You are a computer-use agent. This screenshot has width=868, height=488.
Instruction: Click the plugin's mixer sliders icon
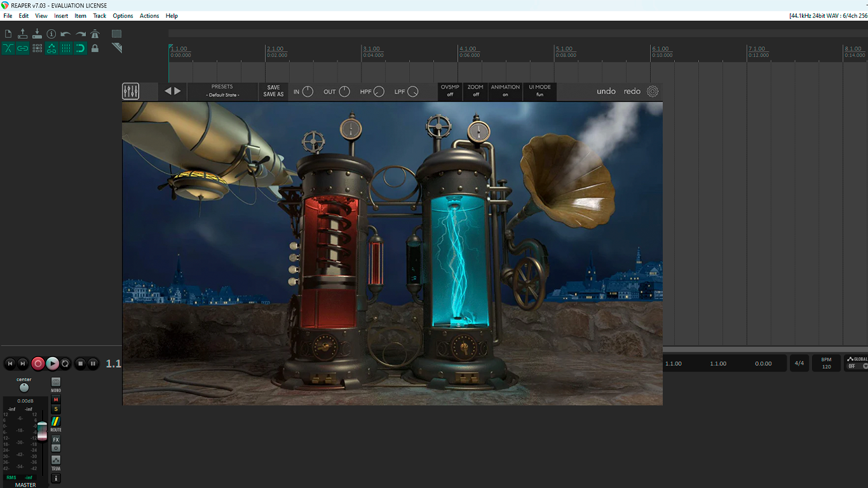[131, 91]
